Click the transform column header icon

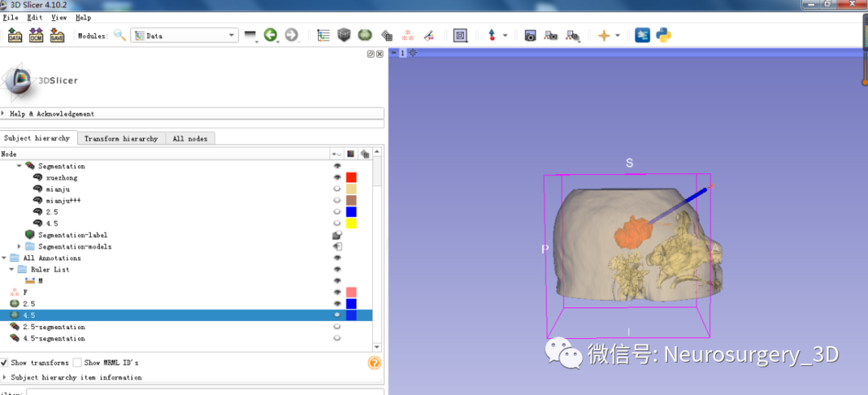[365, 154]
